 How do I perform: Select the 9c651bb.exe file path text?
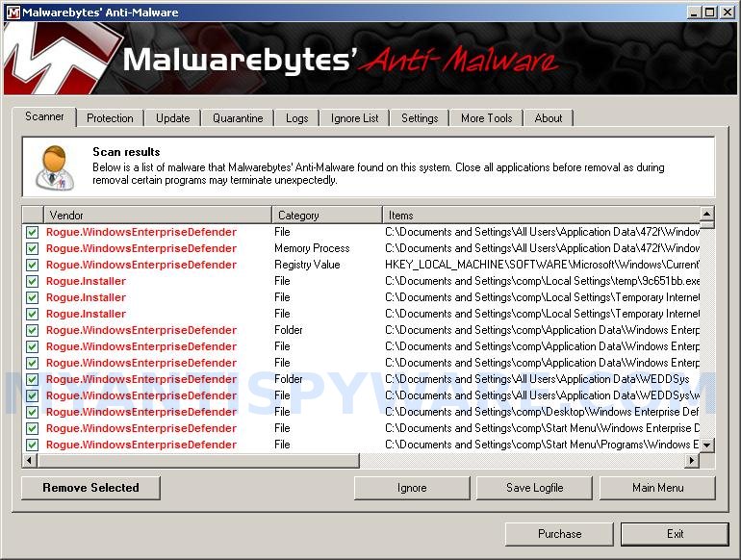[542, 281]
